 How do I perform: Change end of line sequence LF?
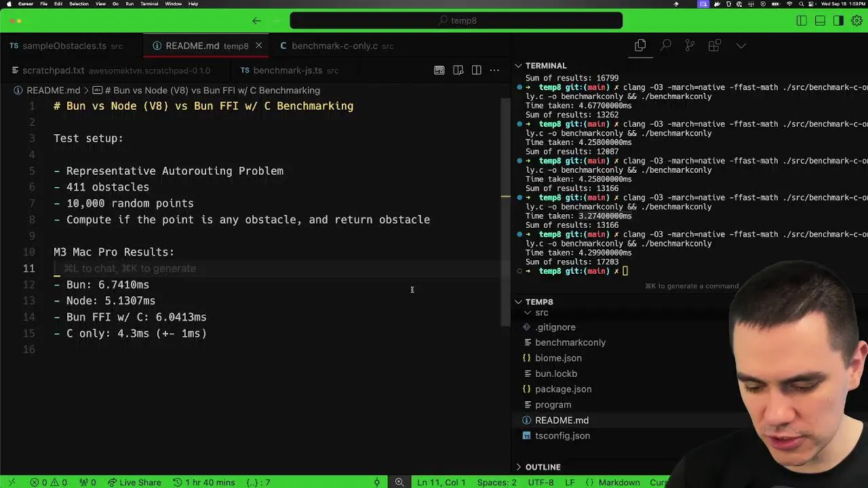click(x=570, y=482)
